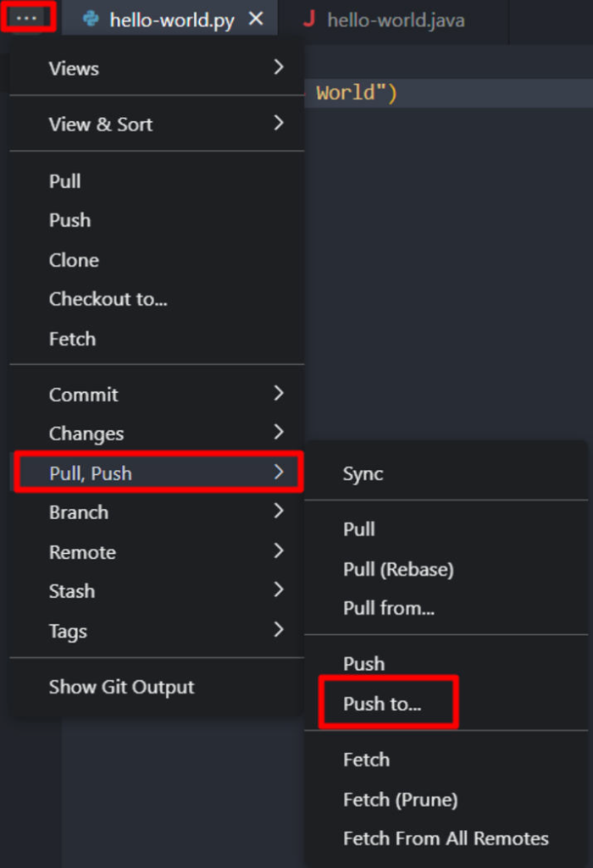Switch to the hello-world.java tab

(395, 20)
